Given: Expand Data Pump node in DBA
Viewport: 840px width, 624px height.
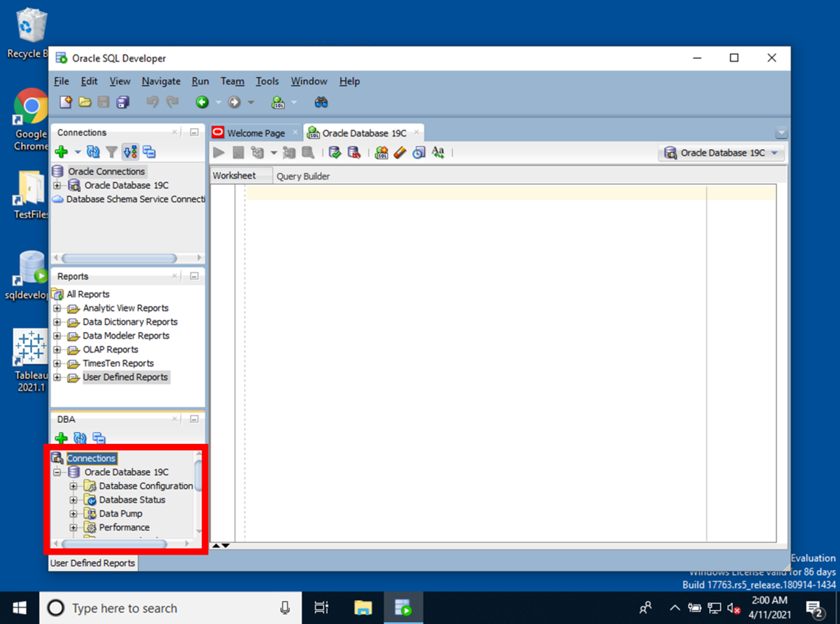Looking at the screenshot, I should click(73, 513).
